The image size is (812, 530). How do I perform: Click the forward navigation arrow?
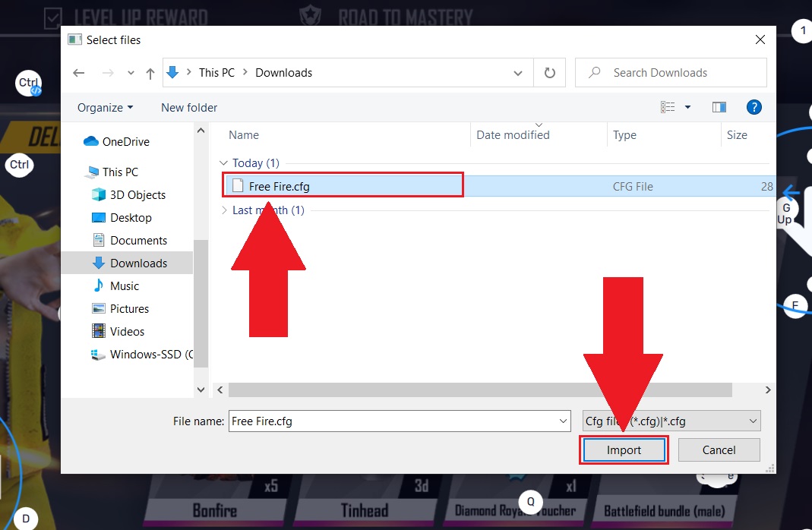(x=108, y=73)
